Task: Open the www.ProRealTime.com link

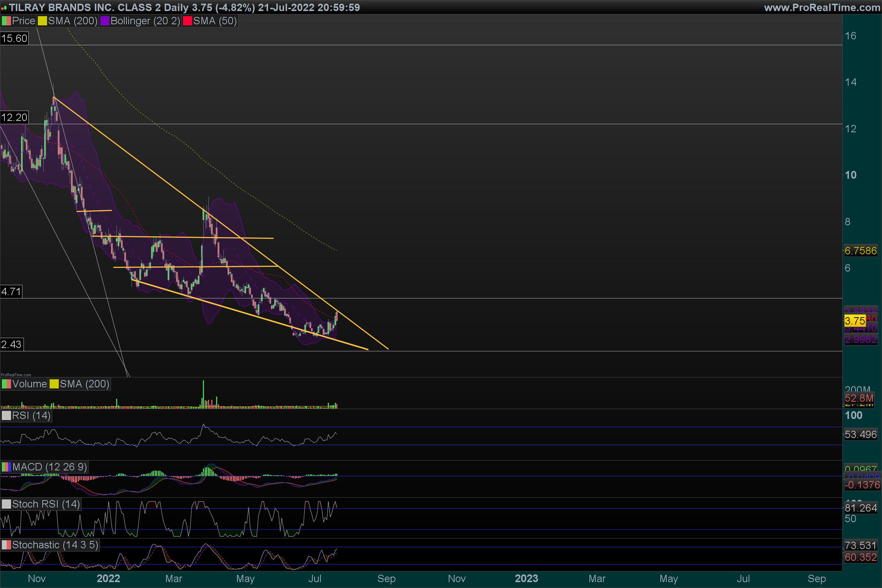Action: pyautogui.click(x=822, y=7)
